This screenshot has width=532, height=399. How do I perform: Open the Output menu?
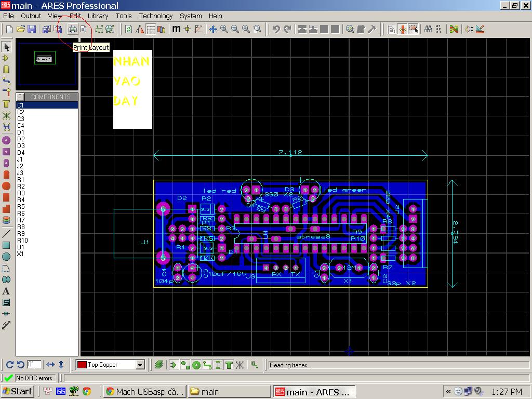31,16
